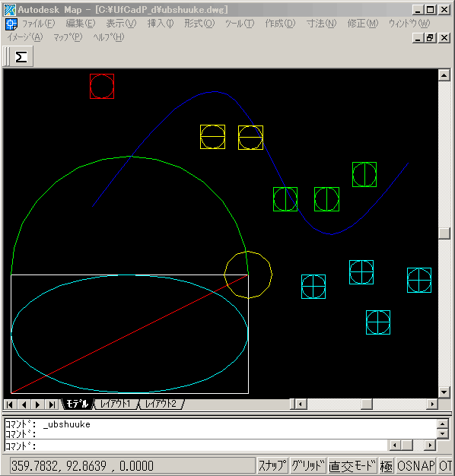The height and width of the screenshot is (476, 455).
Task: Toggle the OSNAP status bar button
Action: (416, 465)
